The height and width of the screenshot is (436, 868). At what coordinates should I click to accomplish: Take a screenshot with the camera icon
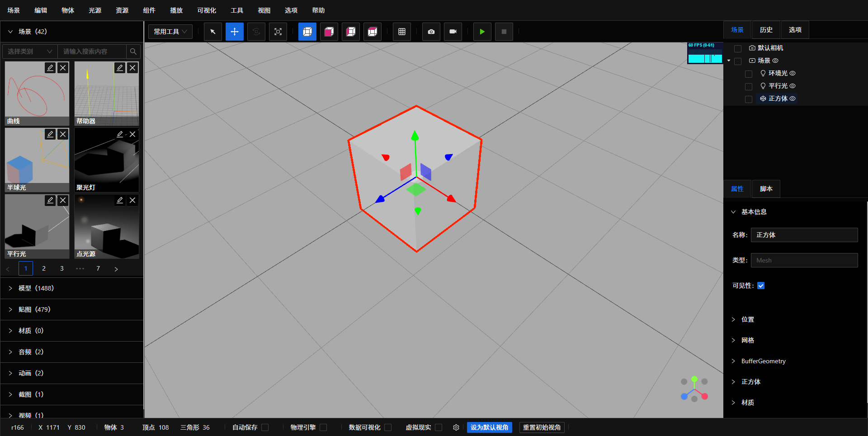click(430, 32)
